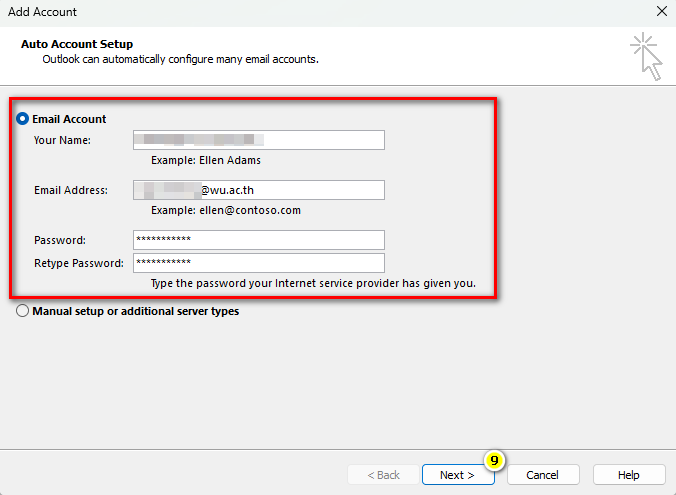The height and width of the screenshot is (495, 676).
Task: Click the 'Example: Ellen Adams' hint text
Action: point(206,160)
